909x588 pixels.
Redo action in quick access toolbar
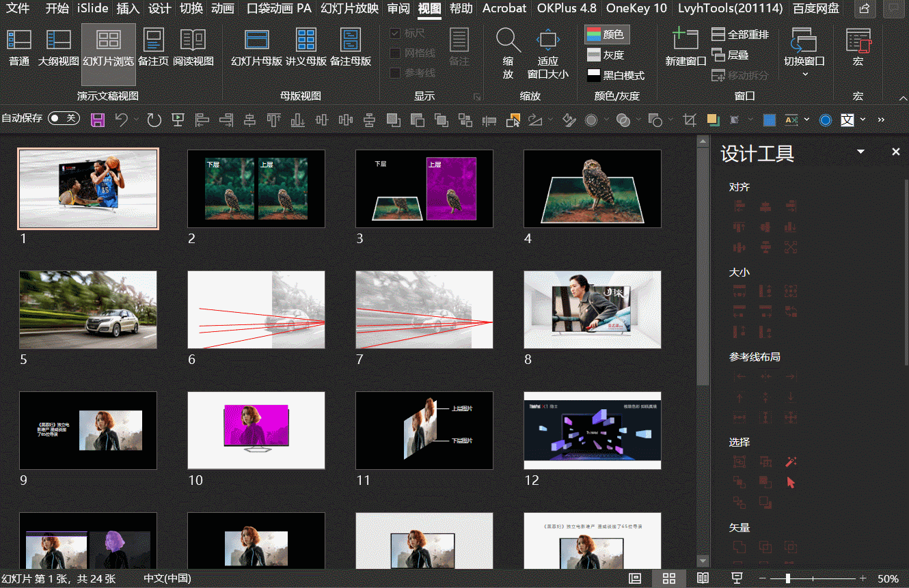coord(154,120)
